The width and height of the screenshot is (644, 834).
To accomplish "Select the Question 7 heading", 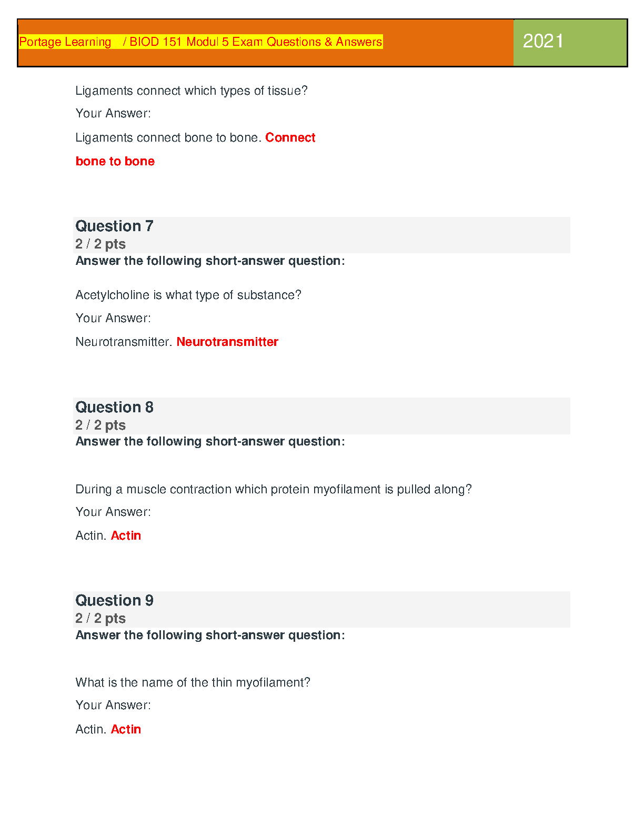I will pos(114,226).
